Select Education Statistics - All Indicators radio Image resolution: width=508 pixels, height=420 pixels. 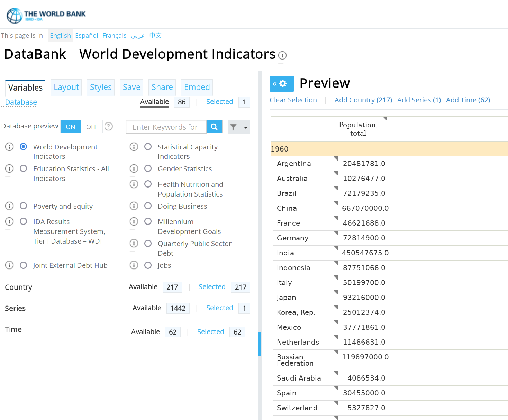[24, 168]
